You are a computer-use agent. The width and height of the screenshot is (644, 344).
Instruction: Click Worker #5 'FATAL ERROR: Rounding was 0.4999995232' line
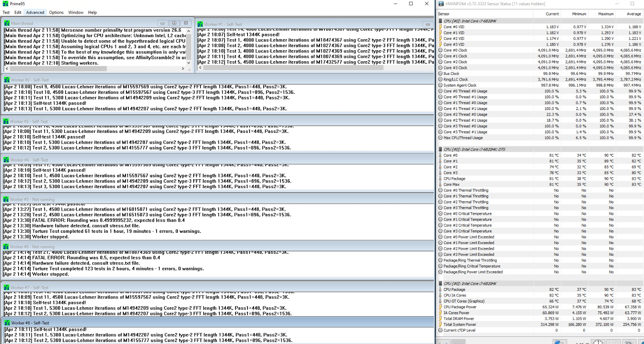[x=94, y=220]
